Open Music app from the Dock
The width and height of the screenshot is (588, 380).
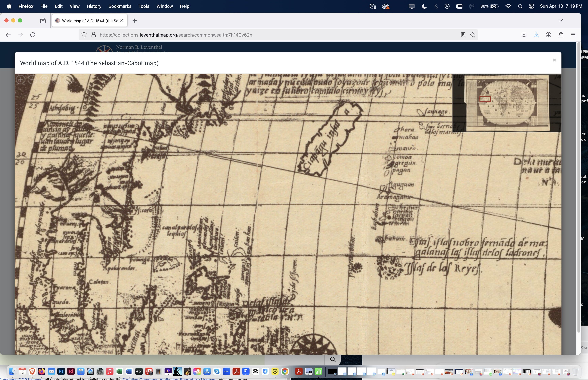(x=110, y=371)
